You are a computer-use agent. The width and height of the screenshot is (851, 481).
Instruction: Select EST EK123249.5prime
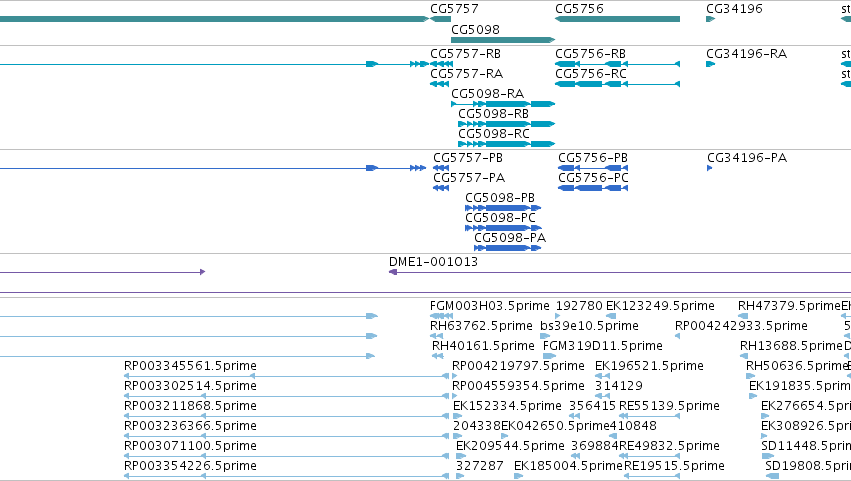click(x=660, y=306)
